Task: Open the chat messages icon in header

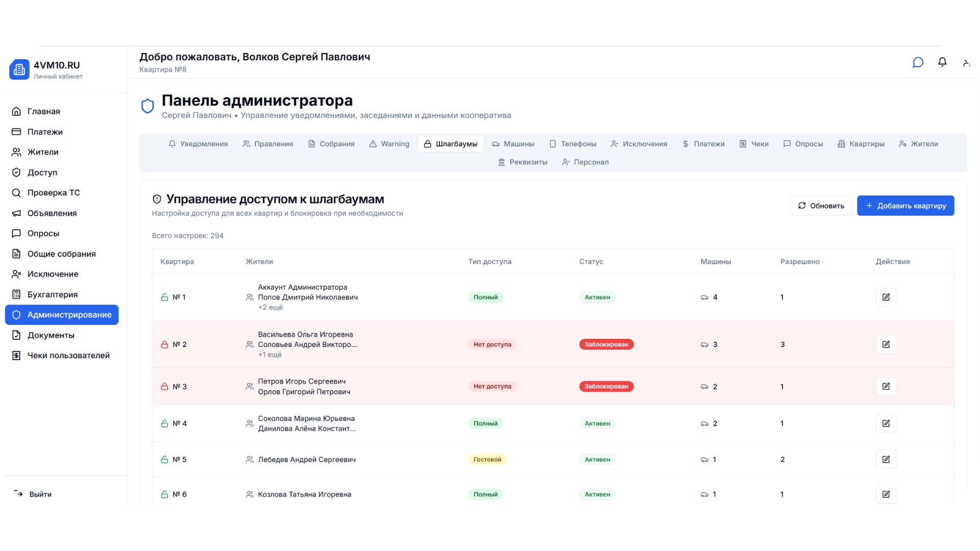Action: click(918, 62)
